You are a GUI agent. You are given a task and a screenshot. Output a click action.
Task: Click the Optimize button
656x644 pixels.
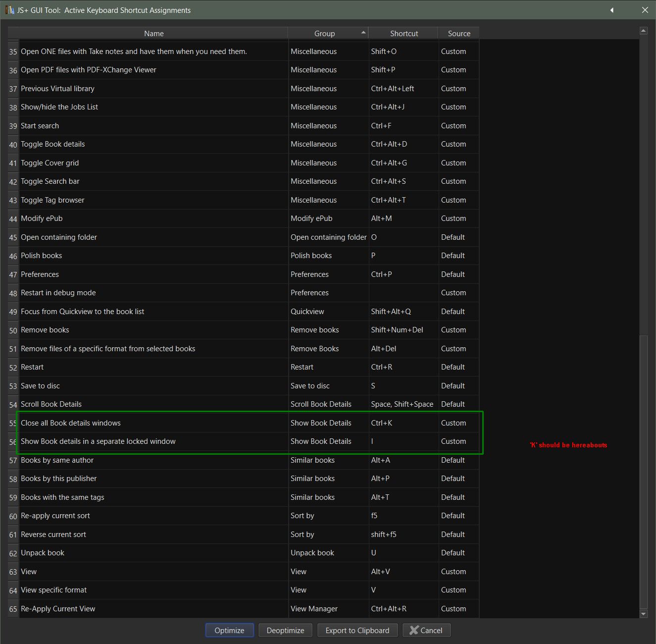229,630
